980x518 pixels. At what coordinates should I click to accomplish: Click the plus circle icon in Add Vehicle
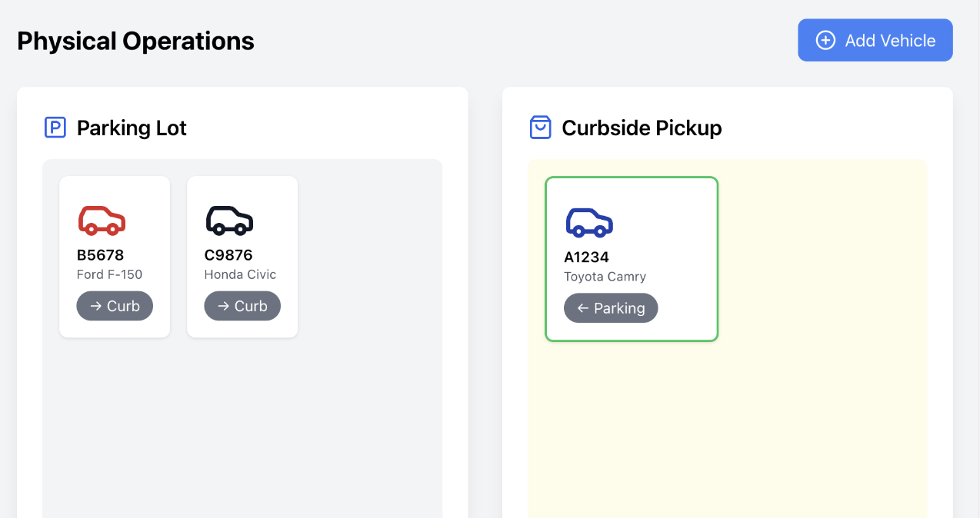825,41
